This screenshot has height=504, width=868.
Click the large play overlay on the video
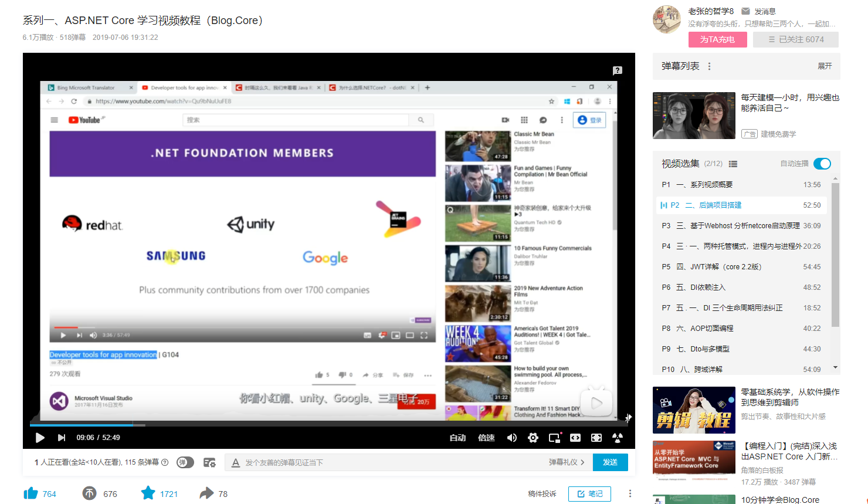[x=596, y=403]
